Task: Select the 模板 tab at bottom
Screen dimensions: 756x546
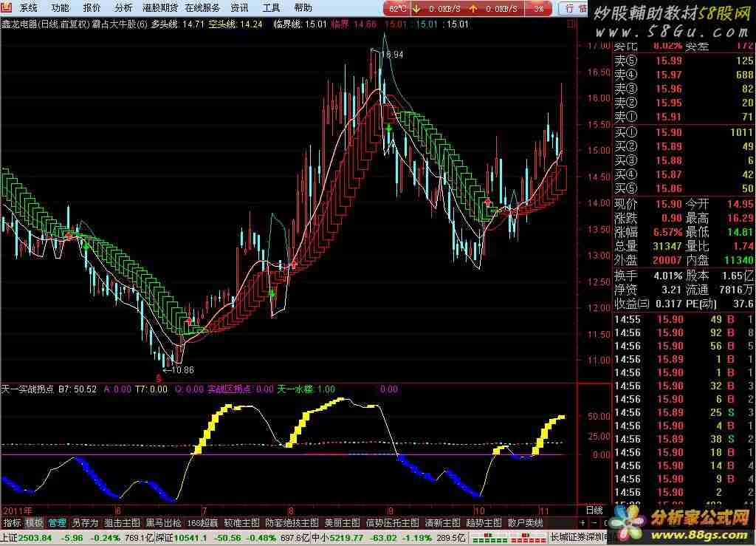Action: tap(34, 523)
